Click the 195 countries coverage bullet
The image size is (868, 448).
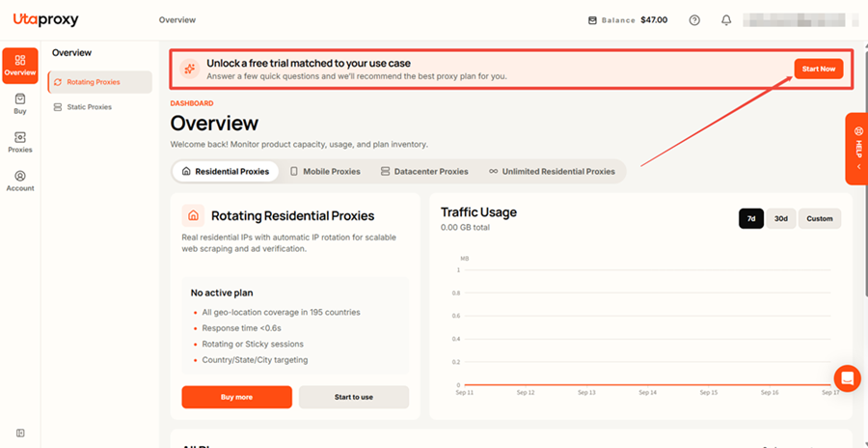(281, 312)
